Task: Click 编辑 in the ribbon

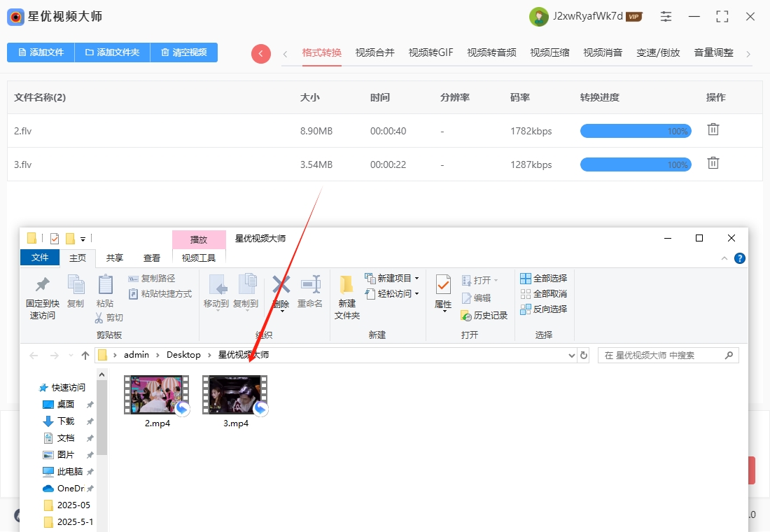Action: (x=476, y=297)
